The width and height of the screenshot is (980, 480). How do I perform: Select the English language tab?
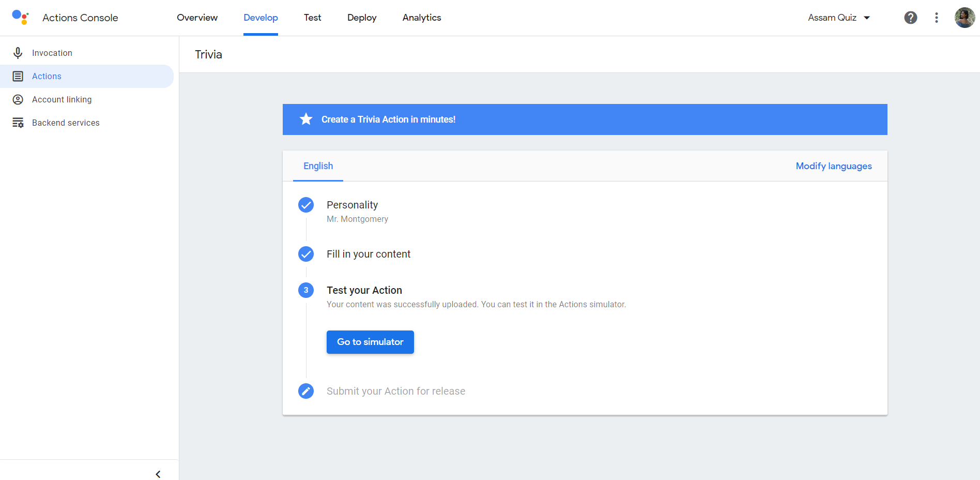(318, 166)
